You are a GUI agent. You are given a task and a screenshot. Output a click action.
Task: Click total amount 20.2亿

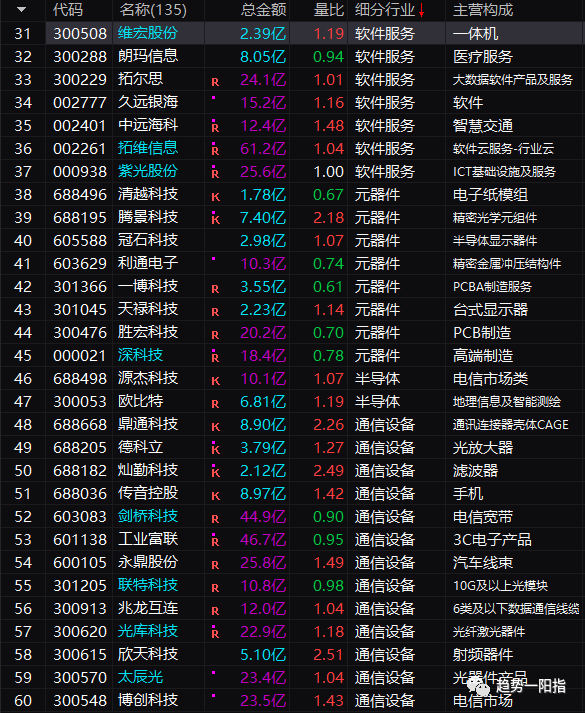[263, 333]
